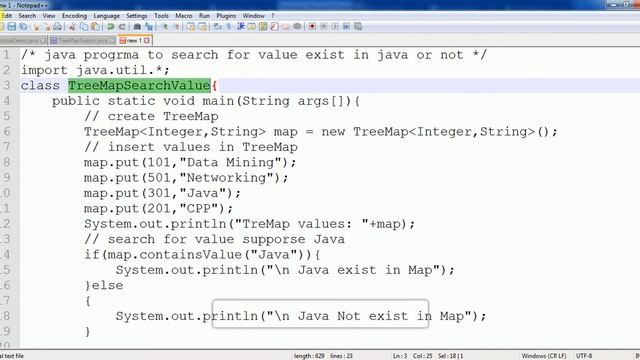Screen dimensions: 640x360
Task: Click line map.put(301,"Java");
Action: click(162, 193)
